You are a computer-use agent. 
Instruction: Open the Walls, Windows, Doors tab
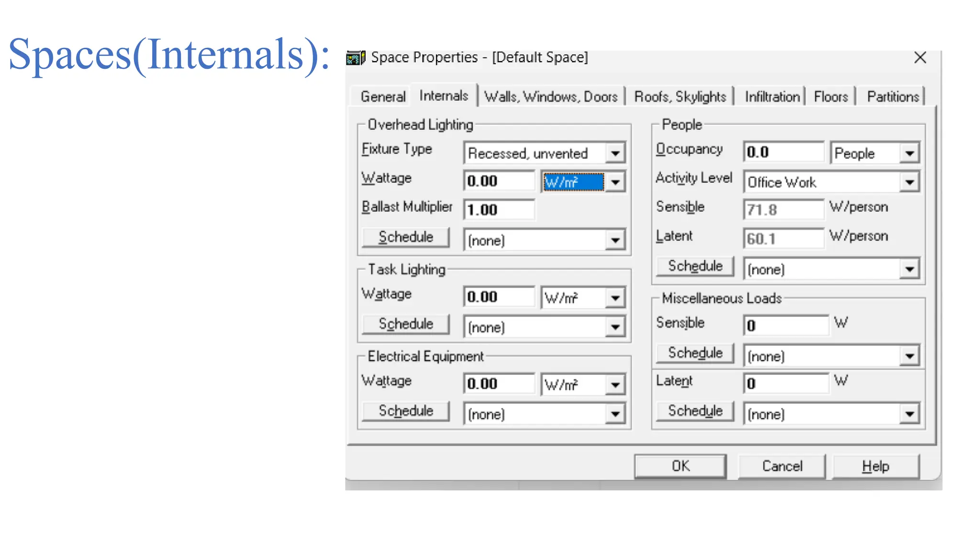(x=551, y=97)
